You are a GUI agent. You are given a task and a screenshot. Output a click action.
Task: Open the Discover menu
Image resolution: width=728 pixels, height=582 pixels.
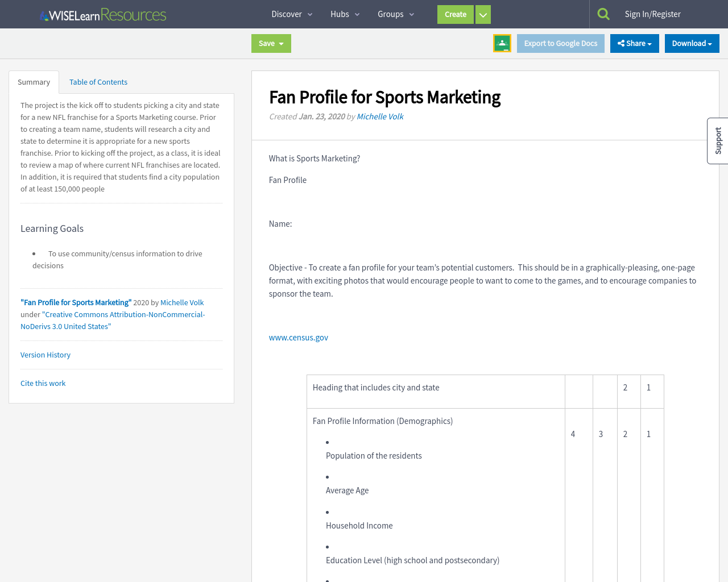coord(287,14)
